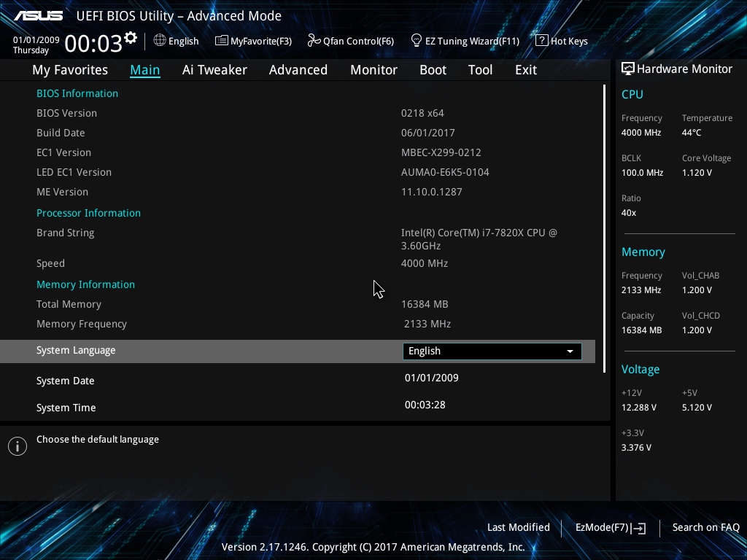Open MyFavorite list icon

pos(222,41)
